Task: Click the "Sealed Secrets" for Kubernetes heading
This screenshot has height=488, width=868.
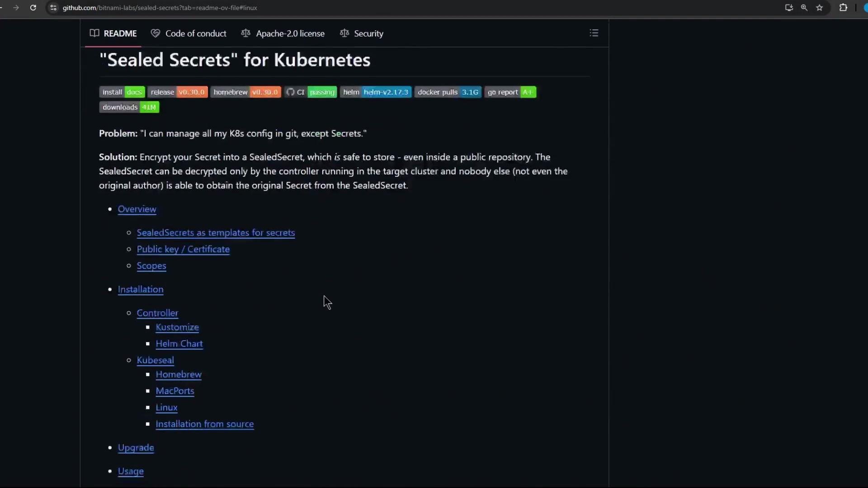Action: (235, 60)
